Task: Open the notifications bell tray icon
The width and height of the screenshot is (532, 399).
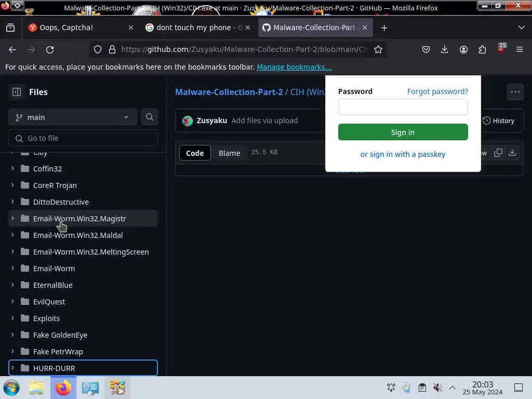Action: (x=391, y=388)
